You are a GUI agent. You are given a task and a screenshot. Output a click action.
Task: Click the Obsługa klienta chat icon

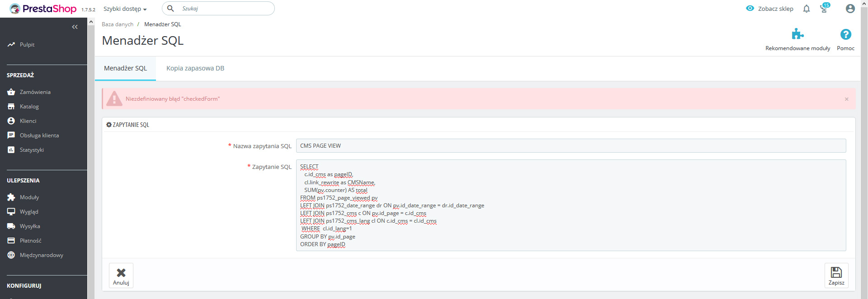[11, 135]
